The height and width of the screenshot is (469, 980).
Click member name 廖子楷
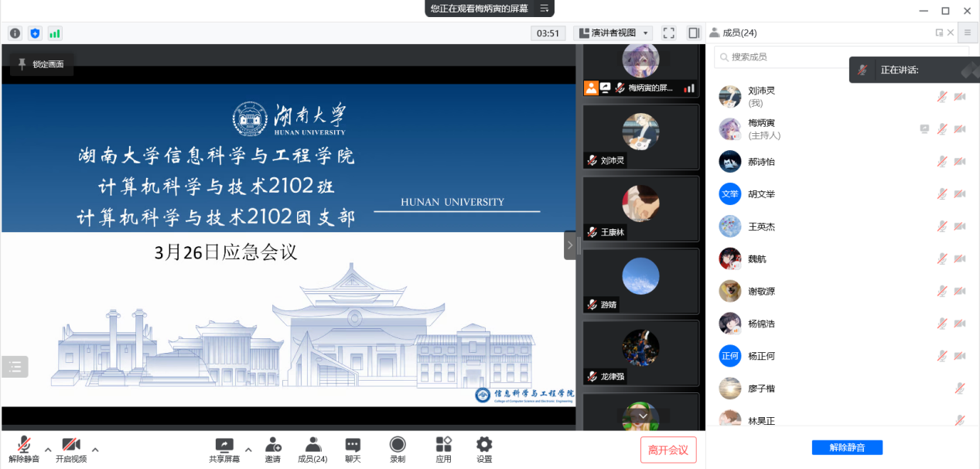click(761, 389)
